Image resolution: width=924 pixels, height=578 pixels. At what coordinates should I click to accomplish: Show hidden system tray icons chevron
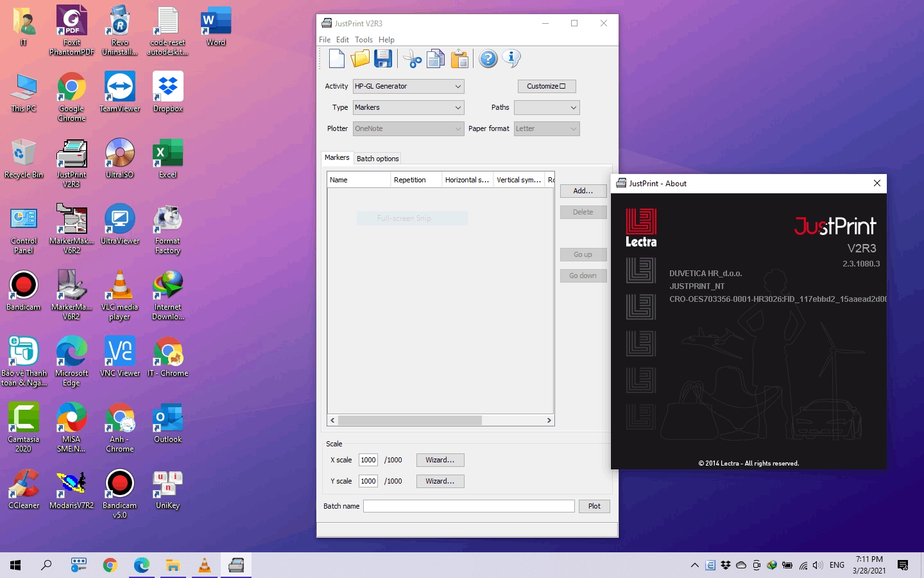(x=694, y=565)
